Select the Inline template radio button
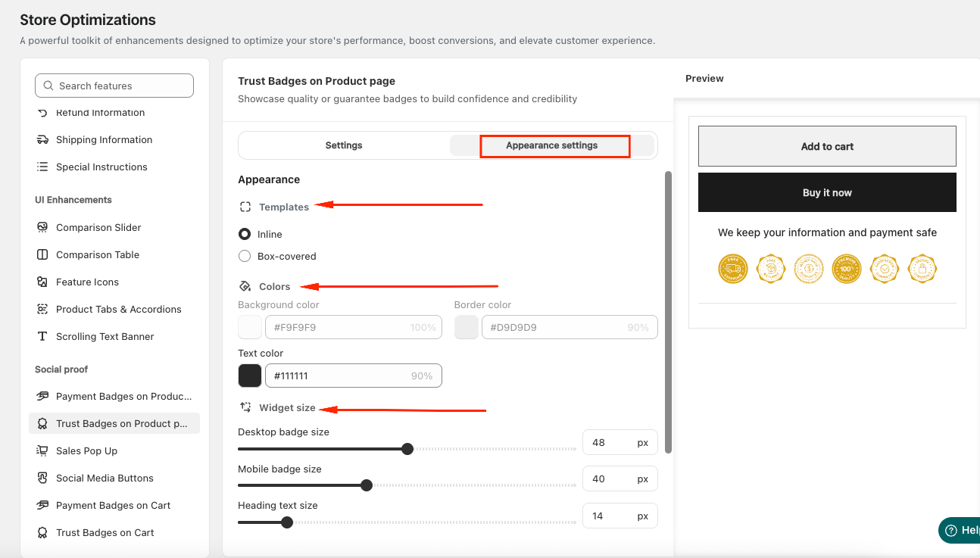980x558 pixels. [x=245, y=235]
